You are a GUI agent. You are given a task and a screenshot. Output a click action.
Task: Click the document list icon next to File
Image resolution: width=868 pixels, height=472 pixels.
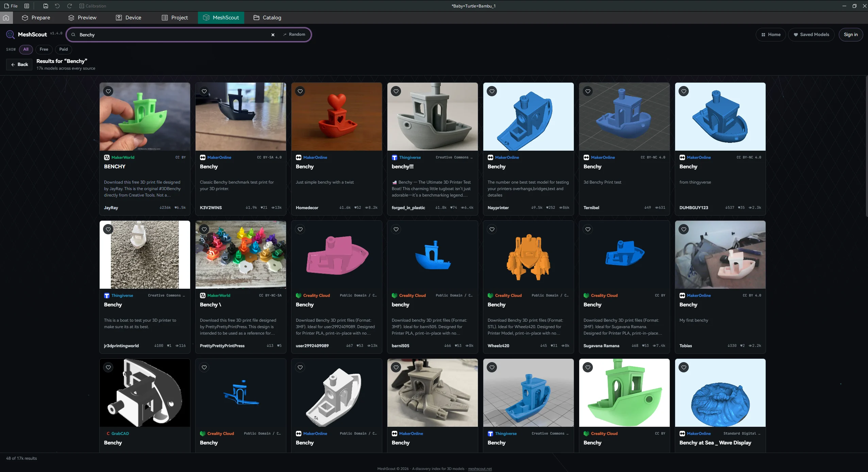(x=27, y=6)
